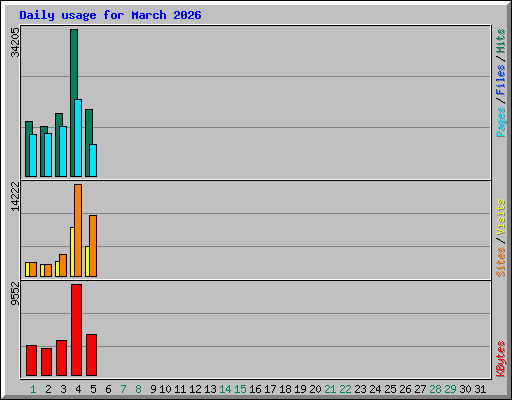Click the Hits legend label

click(501, 41)
